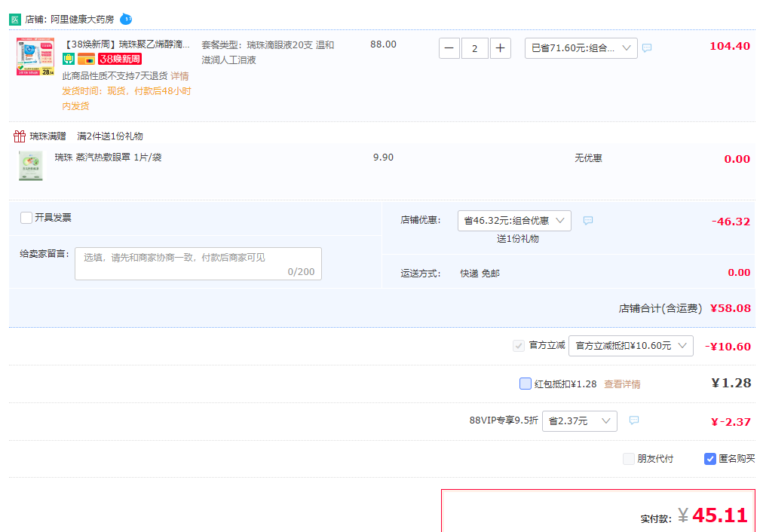Image resolution: width=763 pixels, height=532 pixels.
Task: Uncheck the 匿名购买 checkbox
Action: coord(710,459)
